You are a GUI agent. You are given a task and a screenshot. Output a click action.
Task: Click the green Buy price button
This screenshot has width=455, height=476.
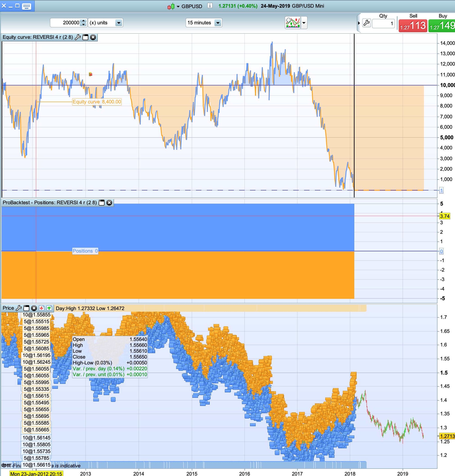[442, 26]
